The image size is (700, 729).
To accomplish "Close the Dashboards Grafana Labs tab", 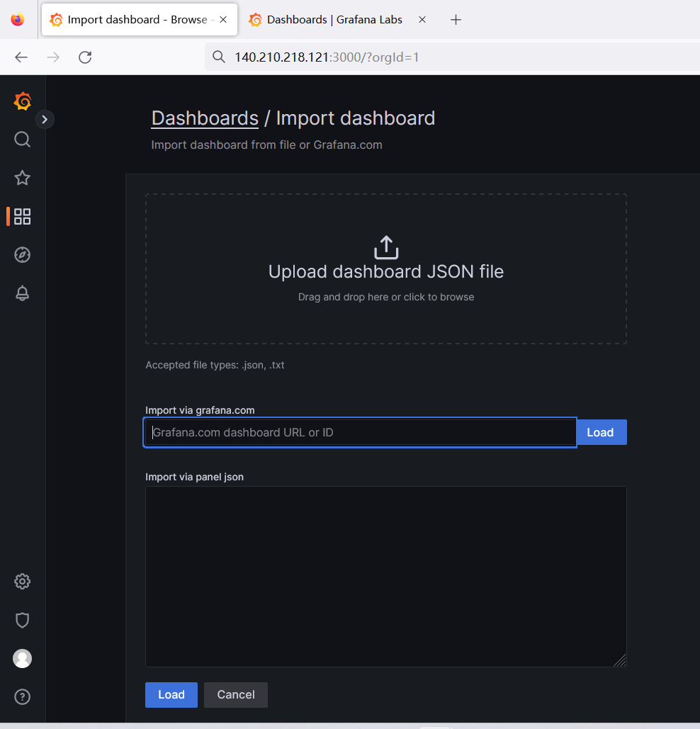I will [422, 20].
